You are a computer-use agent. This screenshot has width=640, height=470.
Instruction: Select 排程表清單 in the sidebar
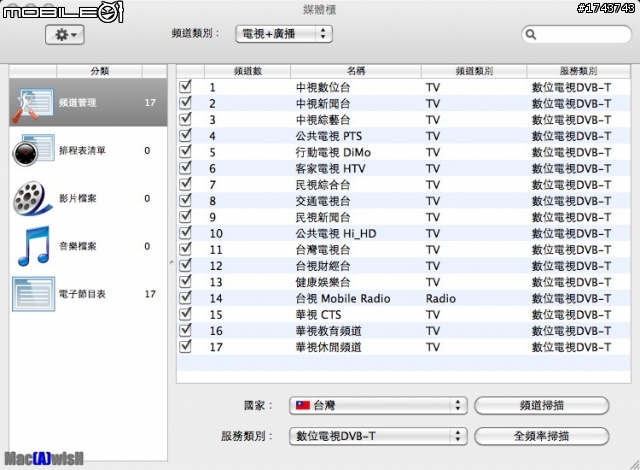click(88, 150)
